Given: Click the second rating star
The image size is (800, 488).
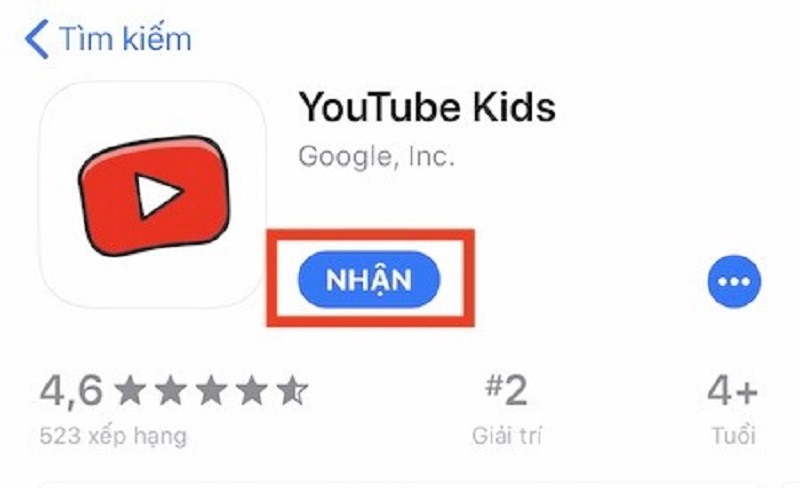Looking at the screenshot, I should coord(170,391).
